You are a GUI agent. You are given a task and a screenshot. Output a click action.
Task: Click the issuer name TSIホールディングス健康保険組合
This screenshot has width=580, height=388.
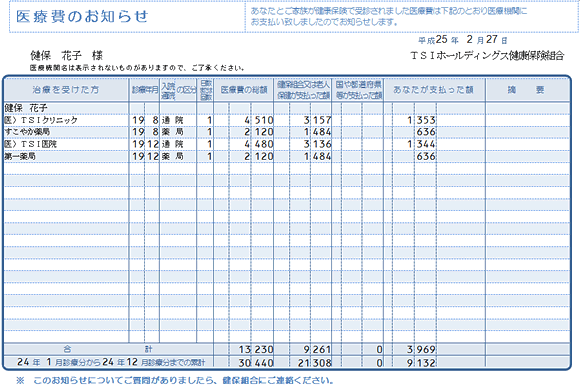(x=487, y=56)
